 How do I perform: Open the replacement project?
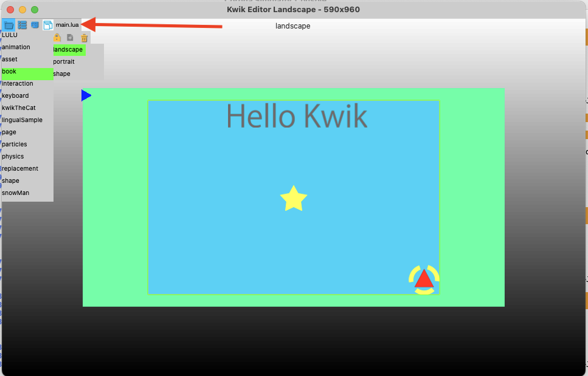20,168
